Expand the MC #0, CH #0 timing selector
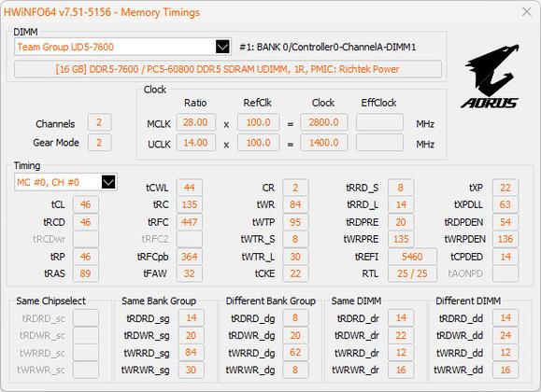Viewport: 541px width, 392px height. click(x=108, y=182)
